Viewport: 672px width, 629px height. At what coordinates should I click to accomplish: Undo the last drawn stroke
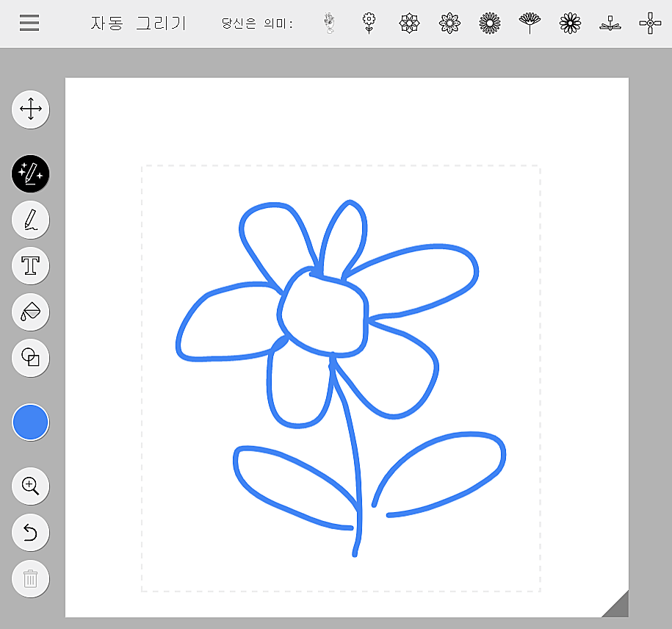click(30, 533)
